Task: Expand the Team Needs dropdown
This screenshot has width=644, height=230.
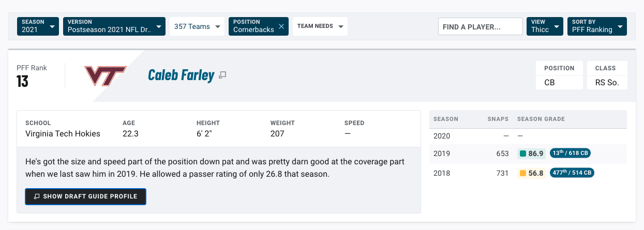Action: [320, 26]
